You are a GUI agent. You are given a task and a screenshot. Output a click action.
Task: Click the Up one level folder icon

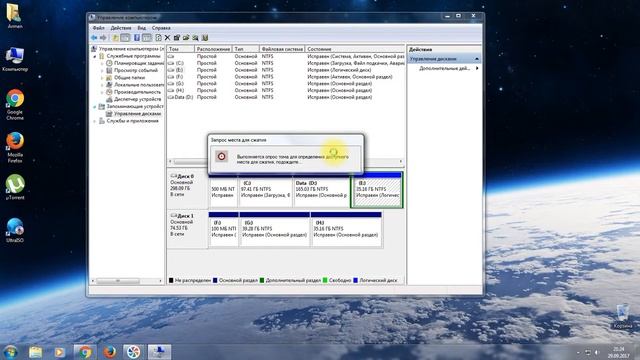(116, 38)
